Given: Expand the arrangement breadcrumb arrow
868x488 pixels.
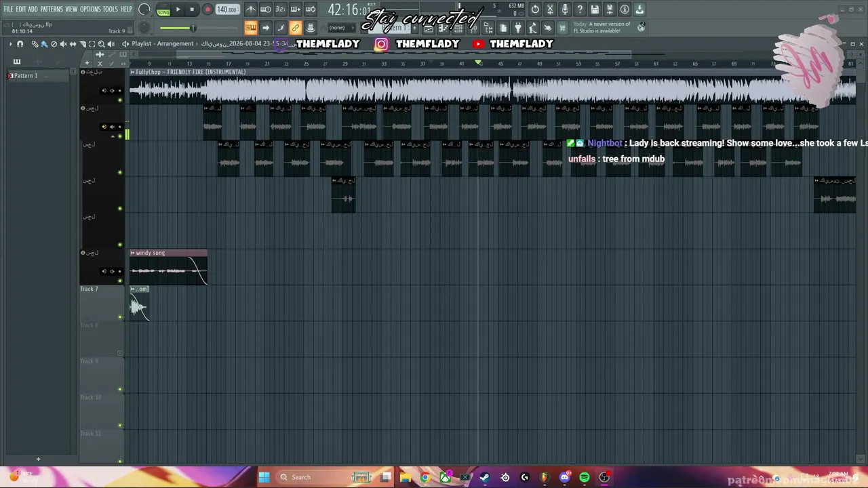Looking at the screenshot, I should pyautogui.click(x=197, y=44).
